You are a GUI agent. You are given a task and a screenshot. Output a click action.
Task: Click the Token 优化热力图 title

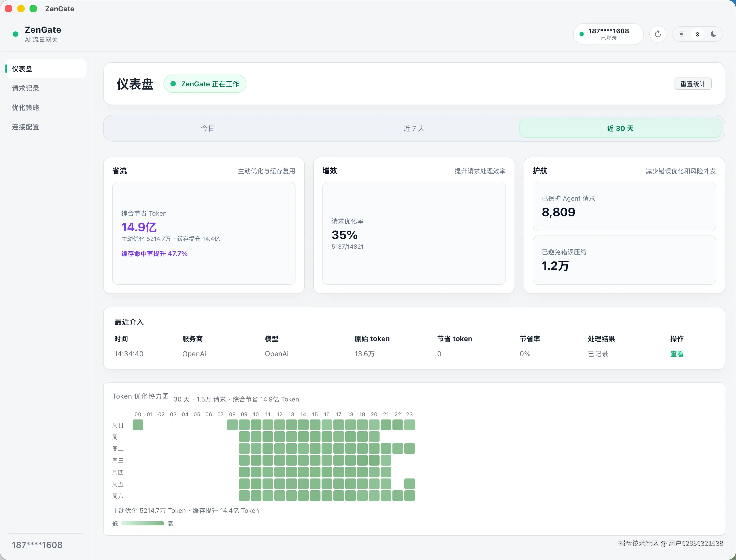pos(140,396)
